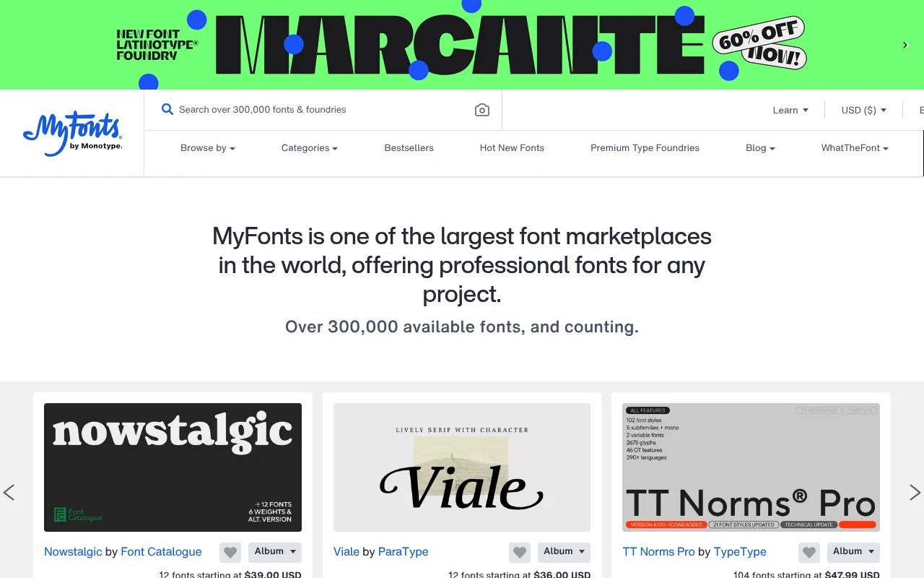Expand the Browse by menu
Image resolution: width=924 pixels, height=578 pixels.
click(208, 148)
